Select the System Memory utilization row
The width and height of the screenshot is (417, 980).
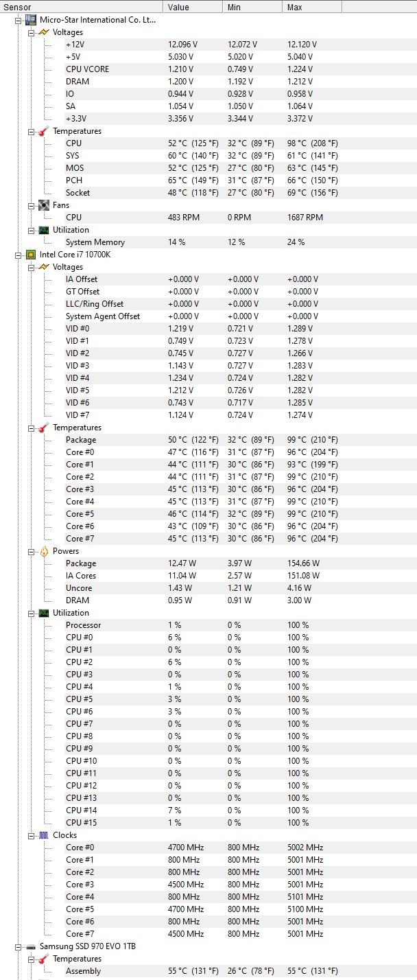pyautogui.click(x=95, y=242)
